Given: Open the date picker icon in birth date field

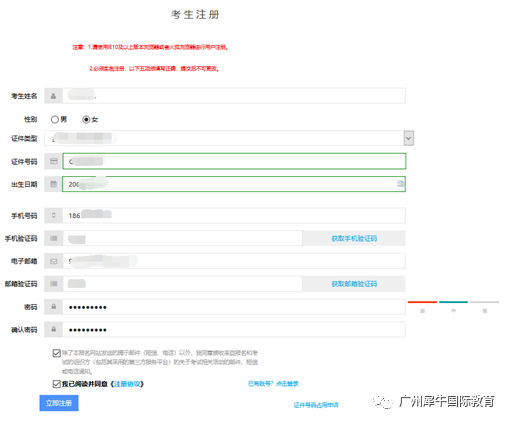Looking at the screenshot, I should point(401,184).
